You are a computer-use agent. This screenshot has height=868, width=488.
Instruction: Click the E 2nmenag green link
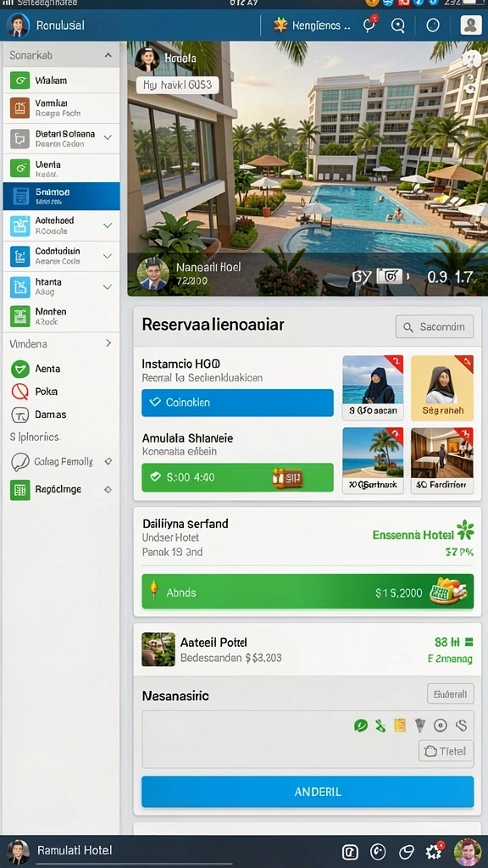(x=450, y=659)
